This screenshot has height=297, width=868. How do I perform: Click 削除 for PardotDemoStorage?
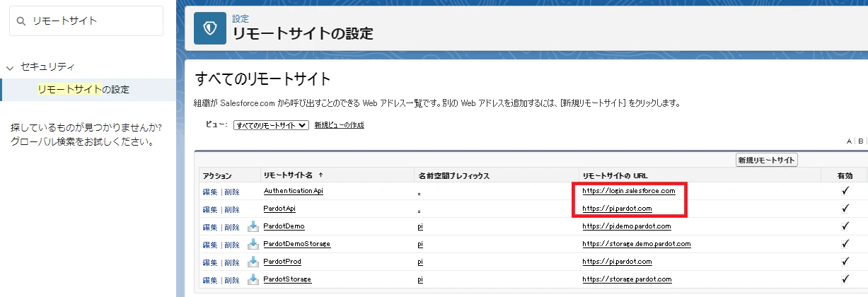(x=232, y=245)
